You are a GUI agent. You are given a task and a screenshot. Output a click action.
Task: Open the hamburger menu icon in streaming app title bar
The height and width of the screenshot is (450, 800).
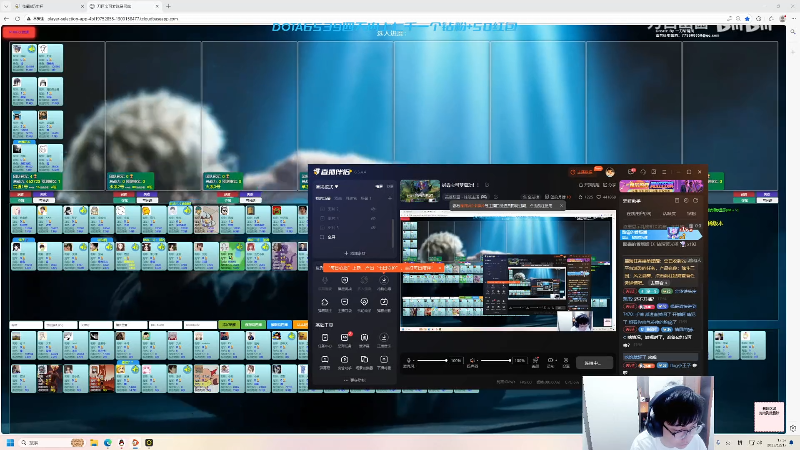[x=664, y=172]
